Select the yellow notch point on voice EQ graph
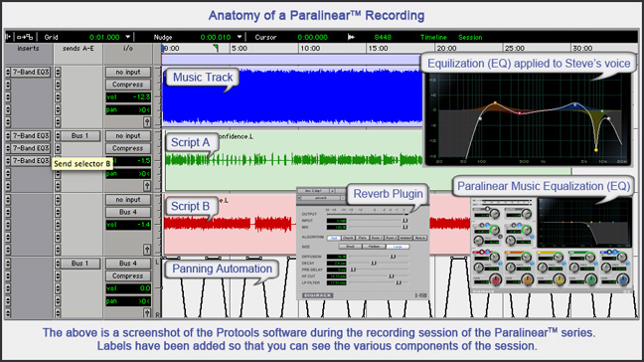This screenshot has height=362, width=644. coord(596,150)
